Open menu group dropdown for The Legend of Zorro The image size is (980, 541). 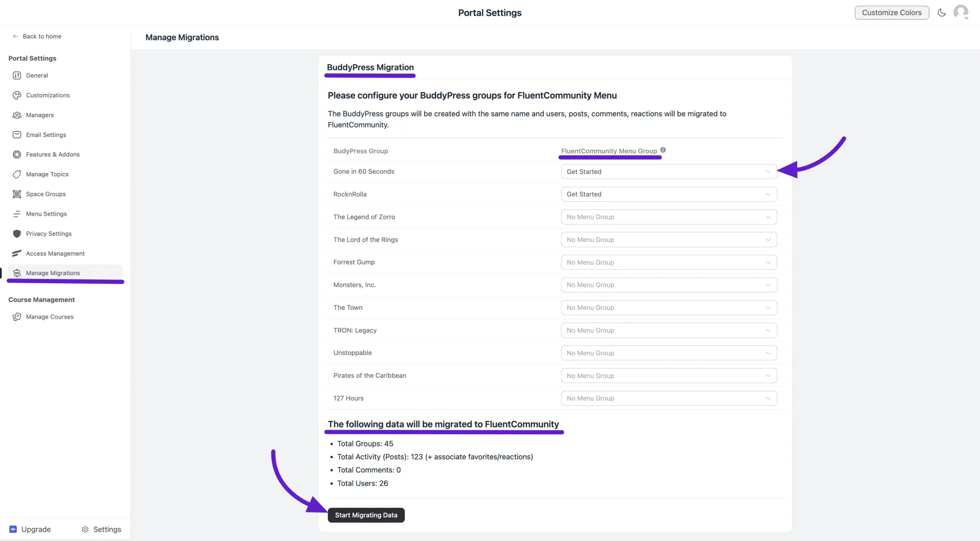[x=669, y=217]
